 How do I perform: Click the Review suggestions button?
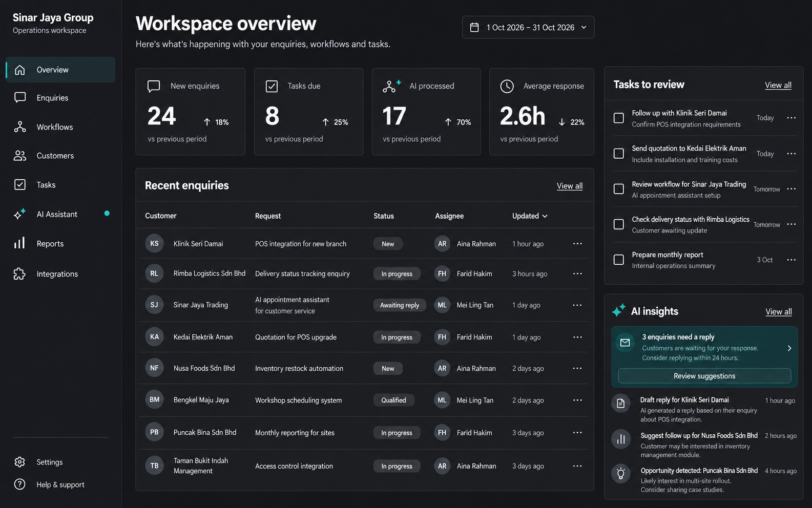704,376
